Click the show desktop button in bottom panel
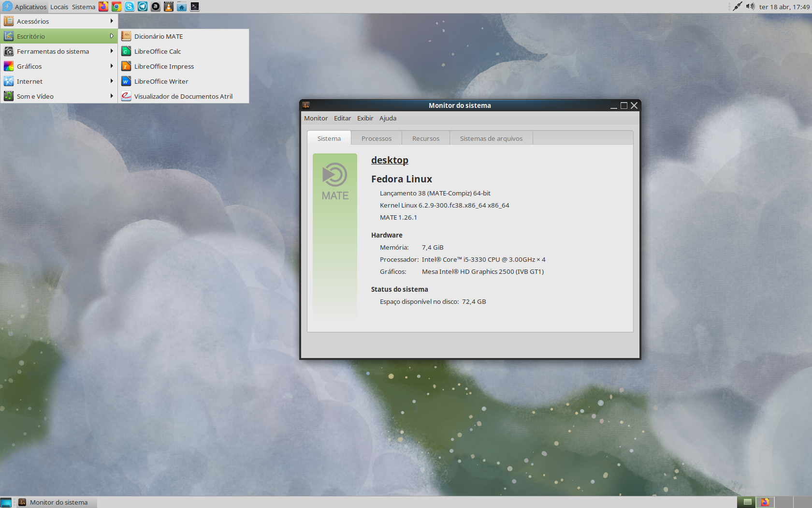Image resolution: width=812 pixels, height=508 pixels. coord(6,502)
